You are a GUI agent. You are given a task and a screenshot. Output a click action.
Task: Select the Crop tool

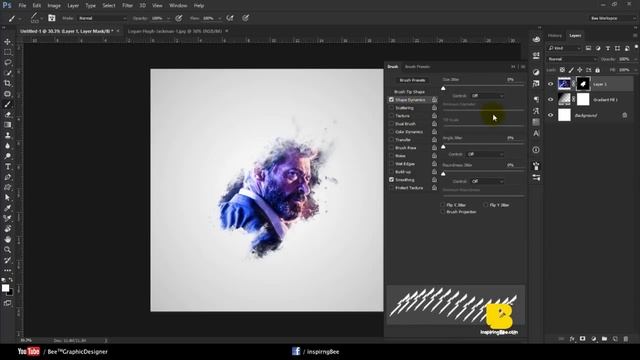point(7,83)
